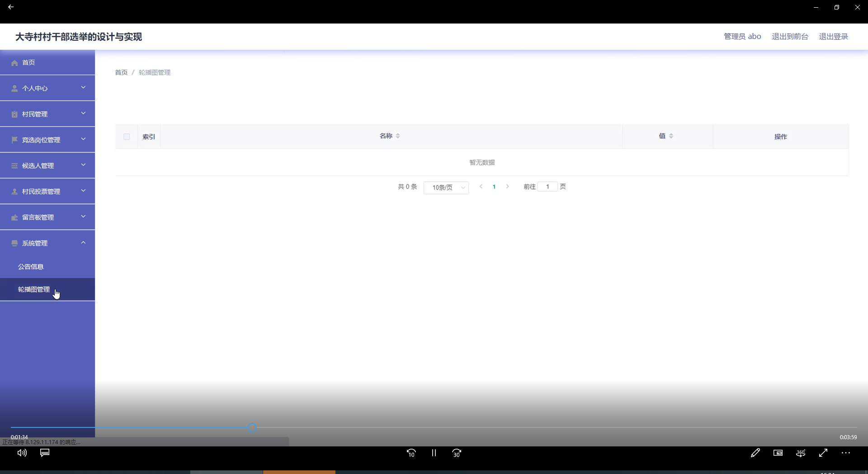868x474 pixels.
Task: Click the 前往 page number input field
Action: [547, 186]
